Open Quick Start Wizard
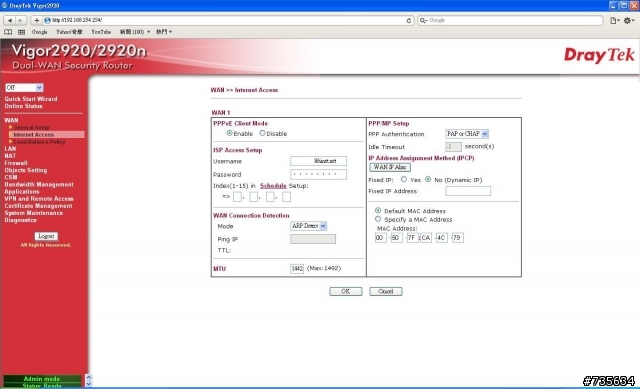This screenshot has height=389, width=640. (31, 99)
